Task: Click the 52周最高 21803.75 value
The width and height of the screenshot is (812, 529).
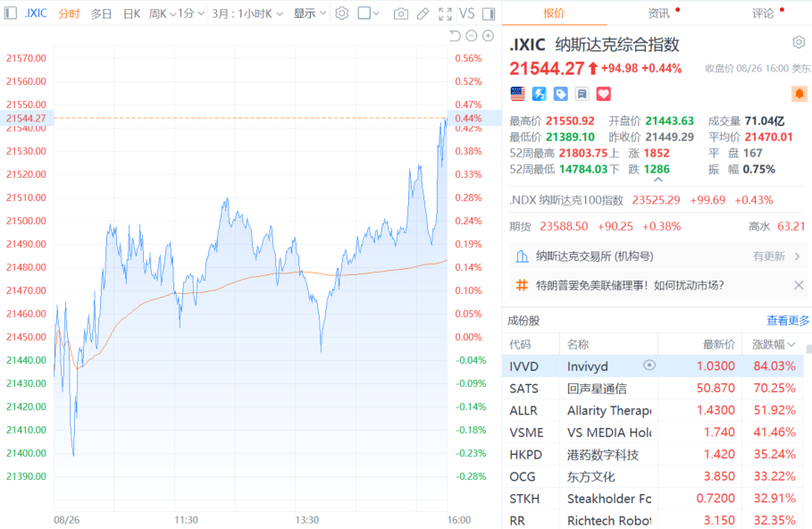Action: coord(583,154)
